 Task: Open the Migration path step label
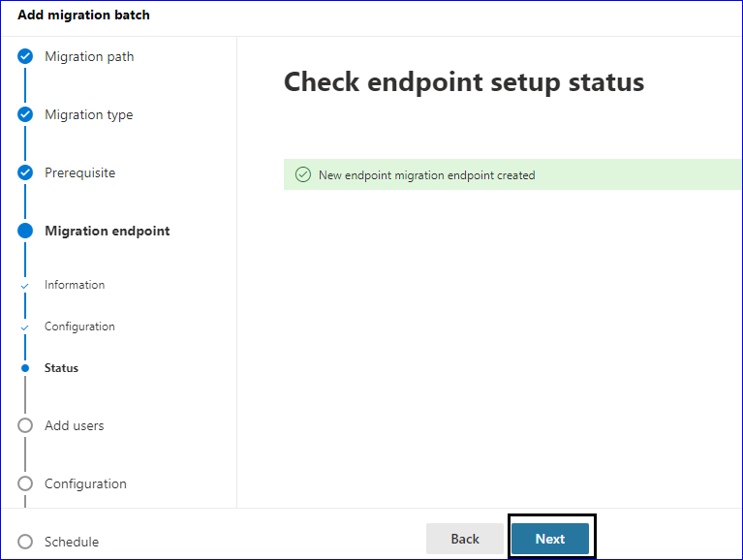tap(89, 57)
